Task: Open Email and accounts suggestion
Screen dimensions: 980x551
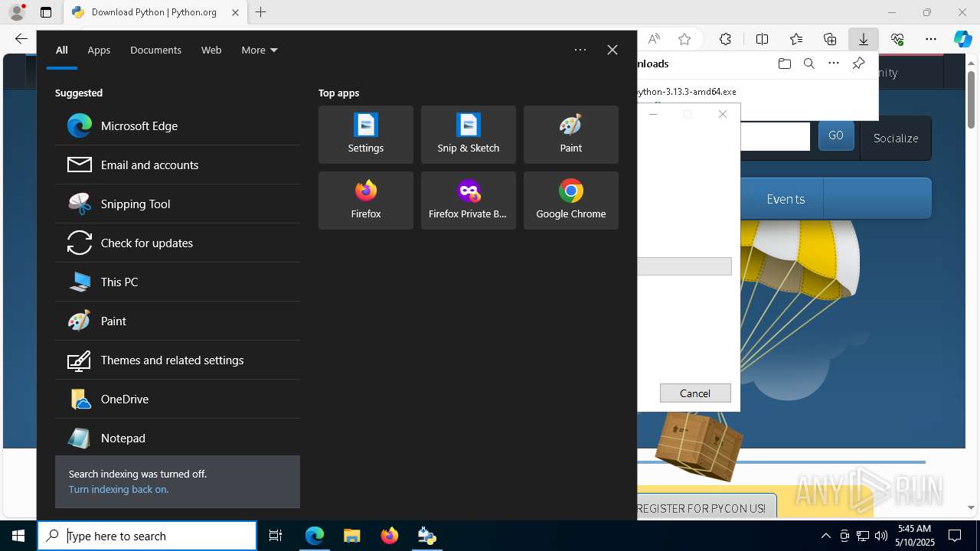Action: pyautogui.click(x=178, y=165)
